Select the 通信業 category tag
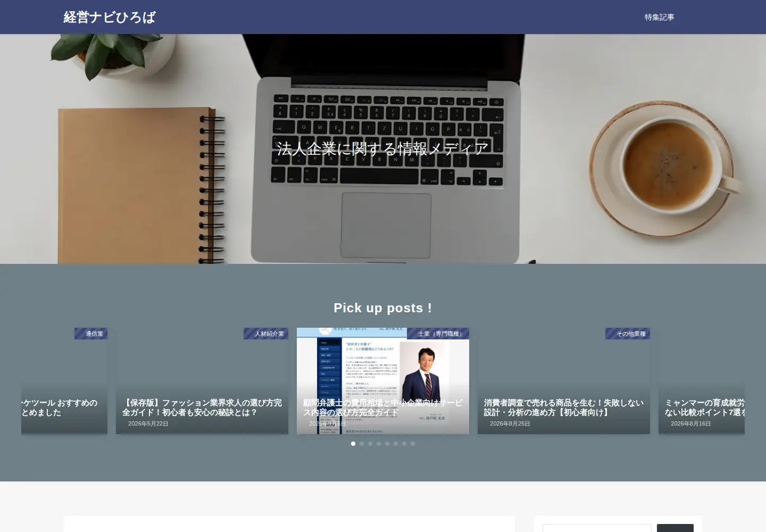766x532 pixels. [x=91, y=334]
